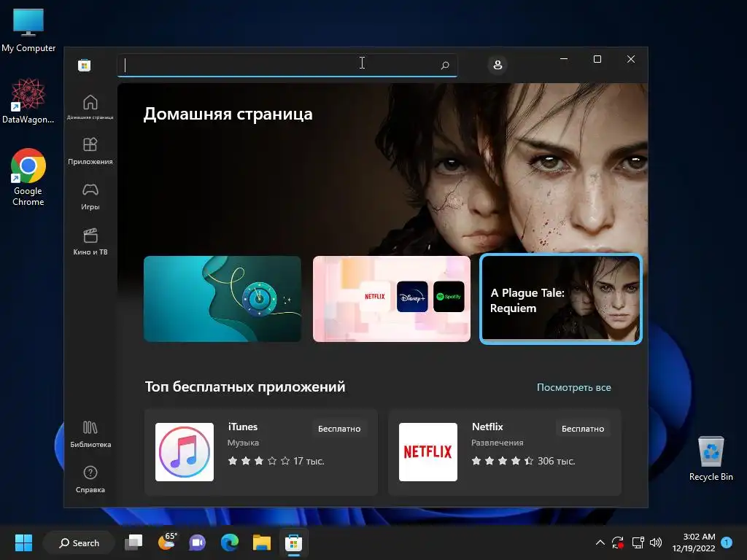Click the iTunes star rating 17 тыс.
The height and width of the screenshot is (560, 747).
pos(276,461)
